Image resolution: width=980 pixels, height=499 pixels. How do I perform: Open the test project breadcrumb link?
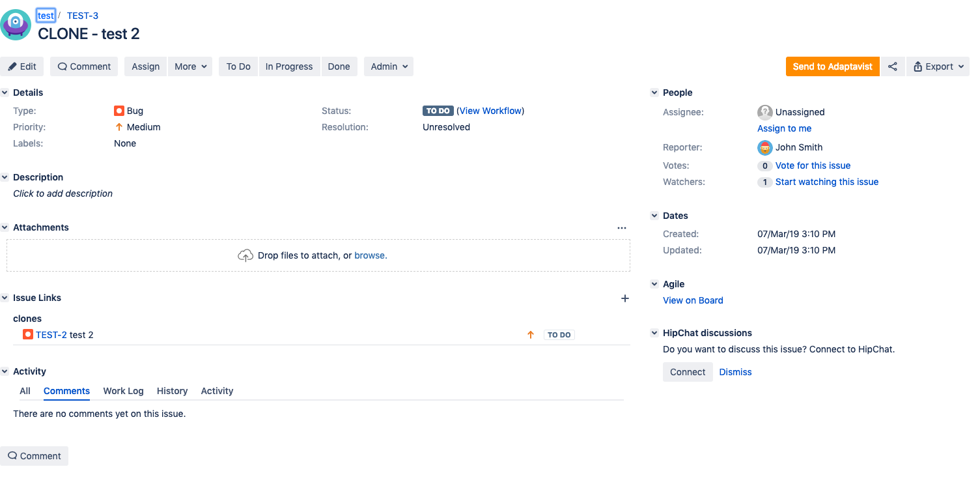[46, 16]
